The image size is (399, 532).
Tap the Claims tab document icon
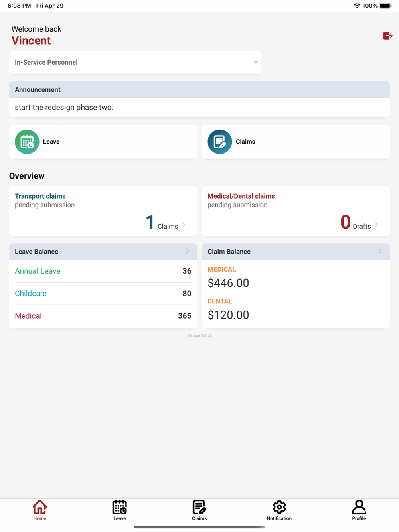tap(199, 507)
